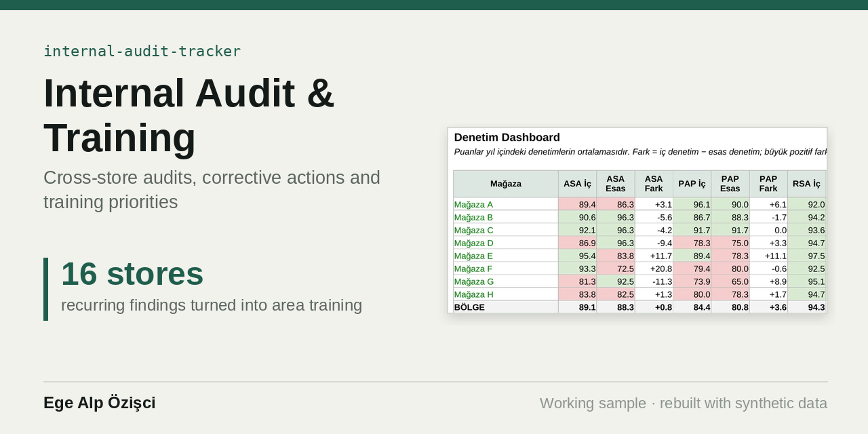
Task: Click Mağaza F's ASA Esas value 72.5
Action: (x=616, y=269)
